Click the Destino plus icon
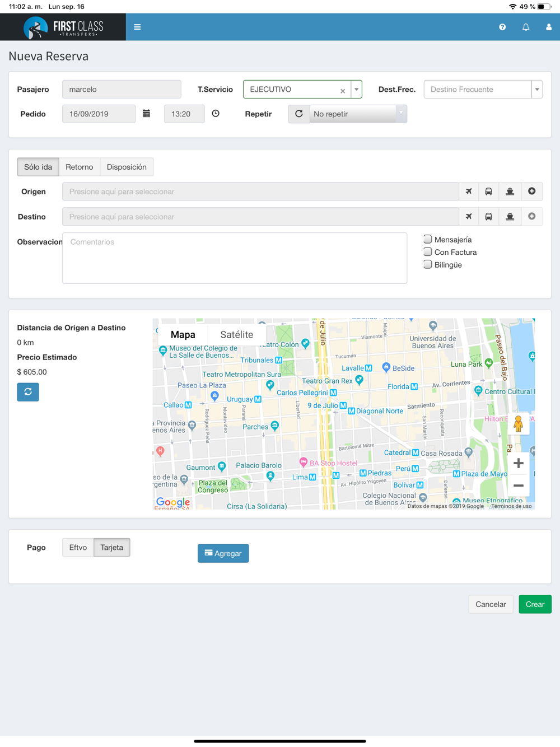Image resolution: width=560 pixels, height=747 pixels. click(x=532, y=217)
